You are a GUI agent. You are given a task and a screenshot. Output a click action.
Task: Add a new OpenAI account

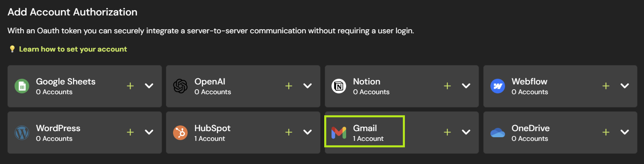(289, 86)
